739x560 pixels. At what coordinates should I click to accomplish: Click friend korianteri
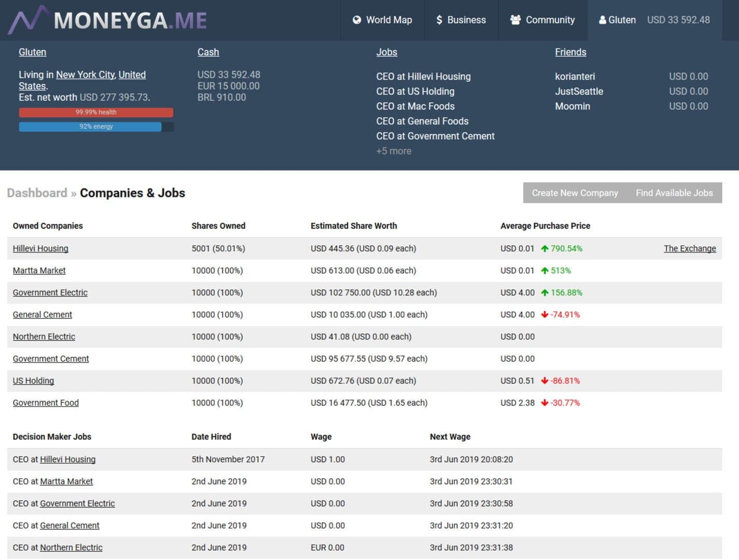[575, 76]
